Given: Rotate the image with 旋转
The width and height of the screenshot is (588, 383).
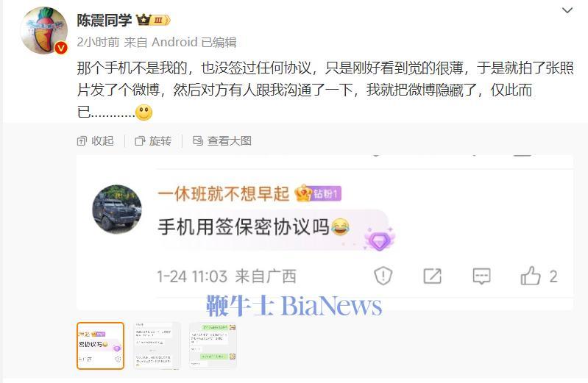Looking at the screenshot, I should pyautogui.click(x=153, y=141).
